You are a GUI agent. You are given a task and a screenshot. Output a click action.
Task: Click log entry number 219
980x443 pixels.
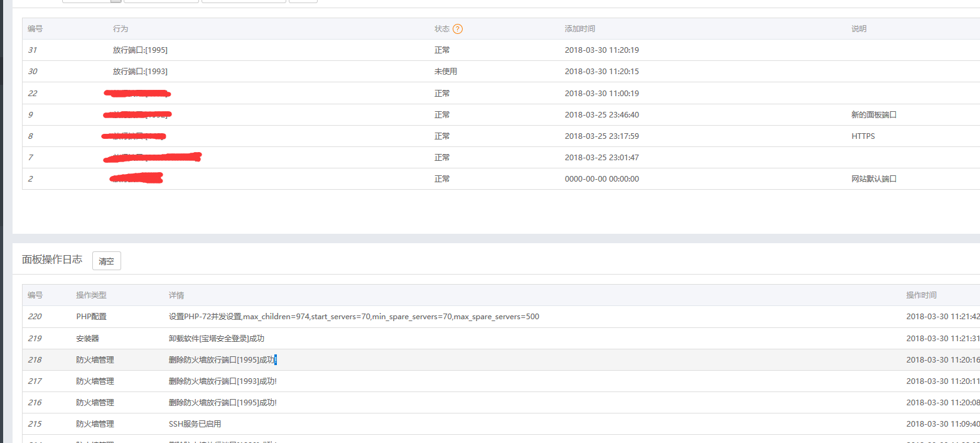coord(35,338)
